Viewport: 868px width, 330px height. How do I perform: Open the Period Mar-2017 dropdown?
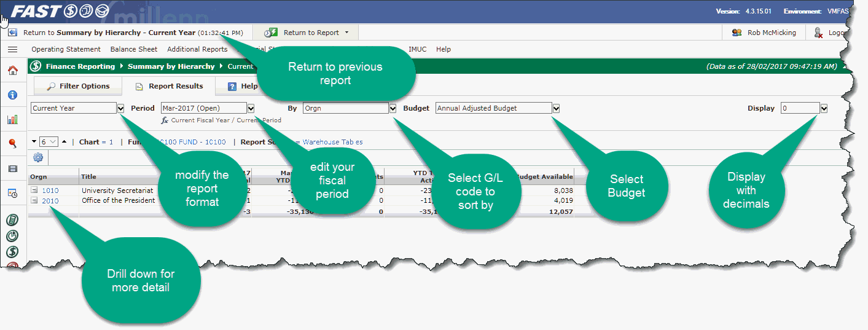click(251, 108)
